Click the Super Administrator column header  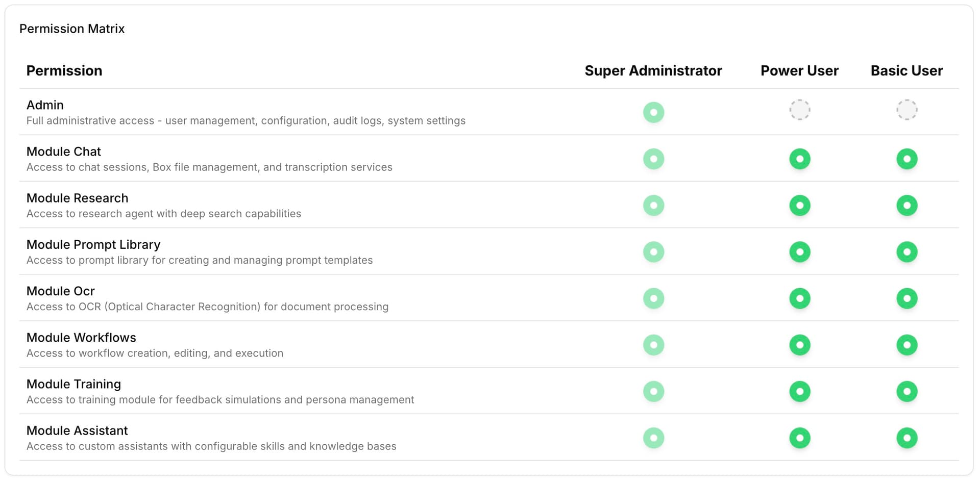coord(653,70)
